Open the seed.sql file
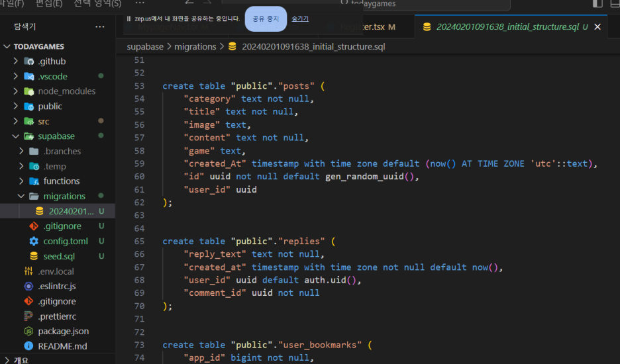 tap(59, 256)
